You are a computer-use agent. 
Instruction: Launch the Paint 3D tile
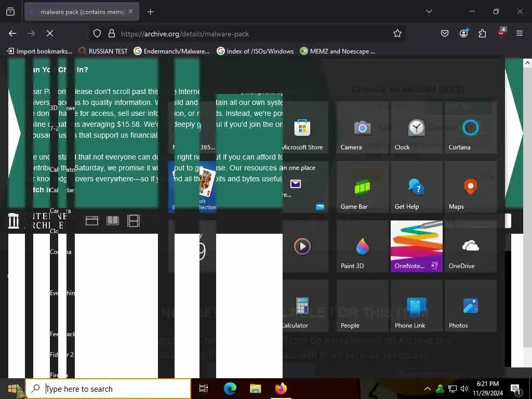click(362, 246)
